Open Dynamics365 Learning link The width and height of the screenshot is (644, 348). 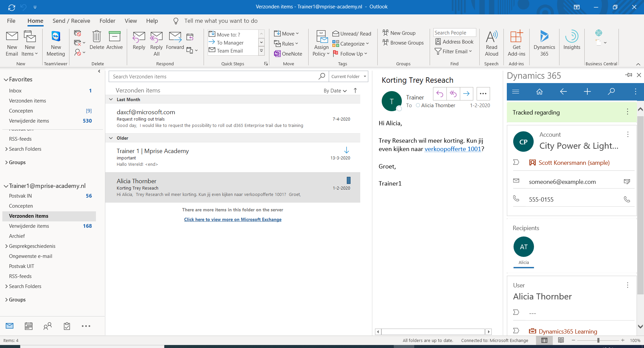[568, 332]
